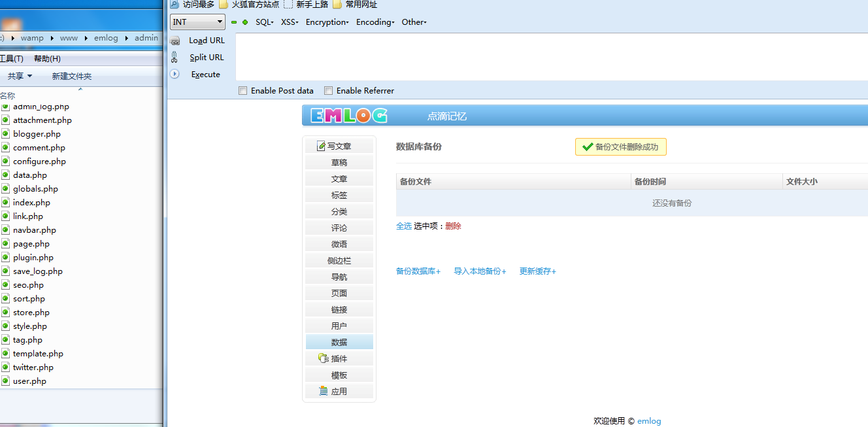Click the Split URL icon

pos(175,58)
